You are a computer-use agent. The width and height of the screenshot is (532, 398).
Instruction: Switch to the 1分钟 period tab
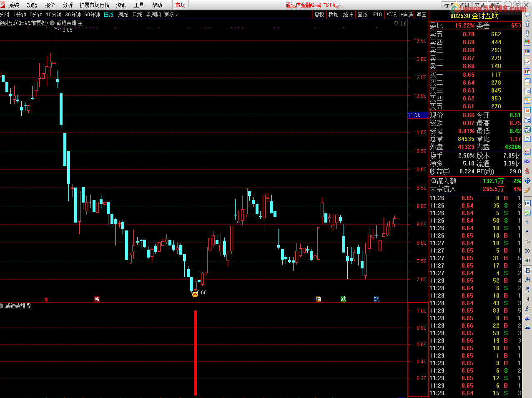click(20, 15)
